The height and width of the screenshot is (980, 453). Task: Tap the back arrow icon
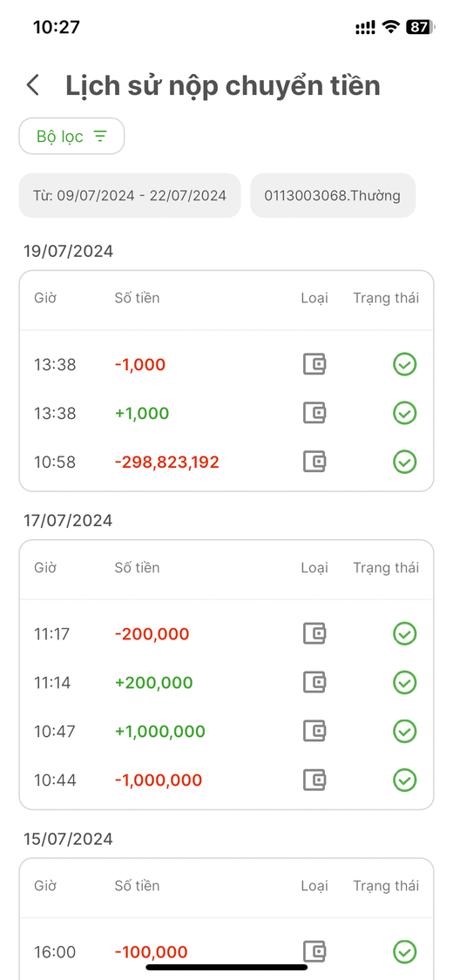pos(33,85)
